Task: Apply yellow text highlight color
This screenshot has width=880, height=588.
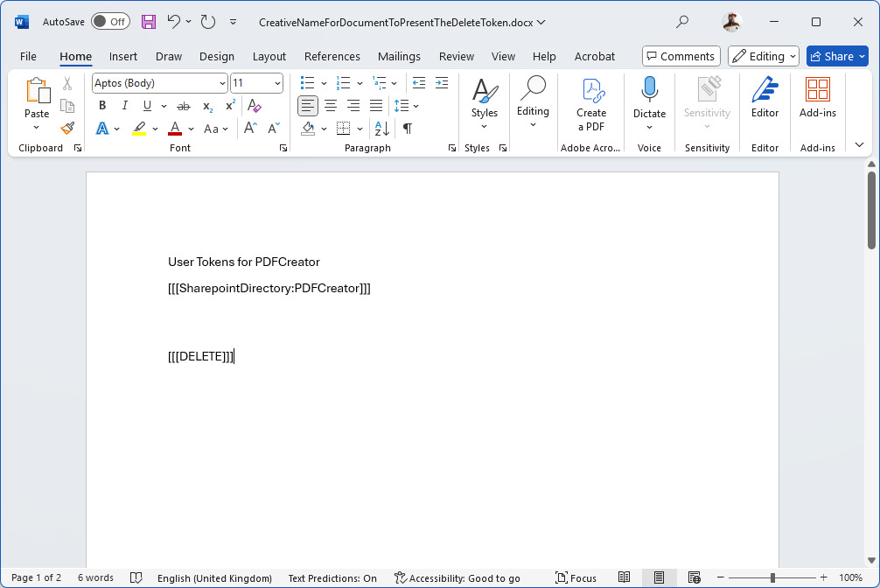Action: tap(139, 129)
